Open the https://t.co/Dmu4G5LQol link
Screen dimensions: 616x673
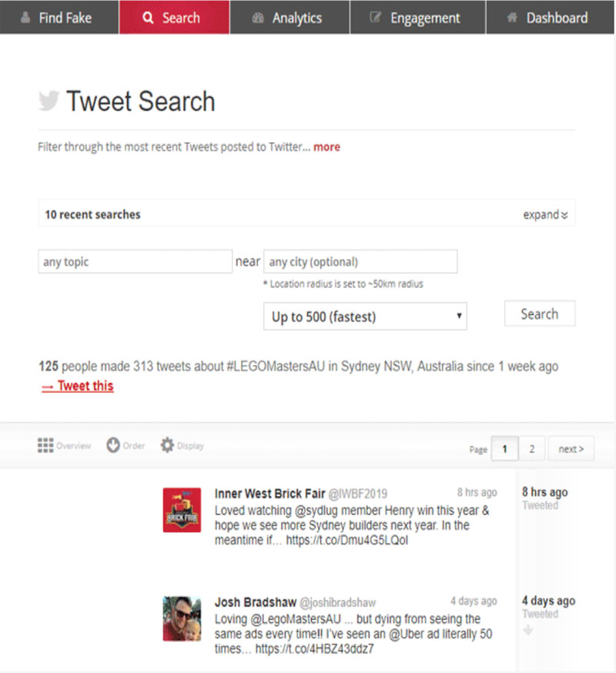(346, 540)
